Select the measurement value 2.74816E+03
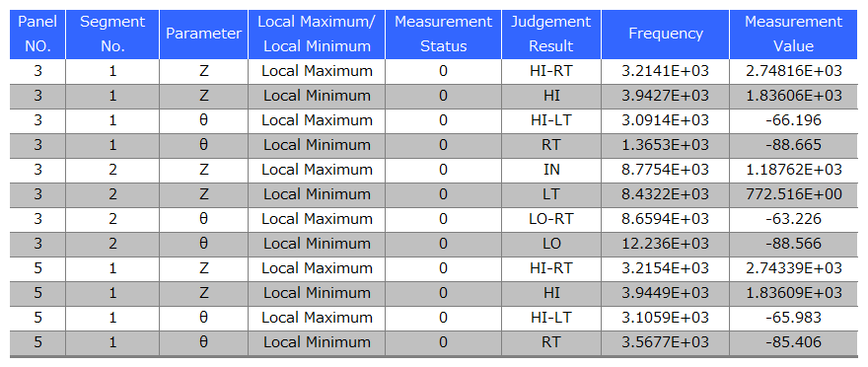The width and height of the screenshot is (868, 367). coord(793,71)
